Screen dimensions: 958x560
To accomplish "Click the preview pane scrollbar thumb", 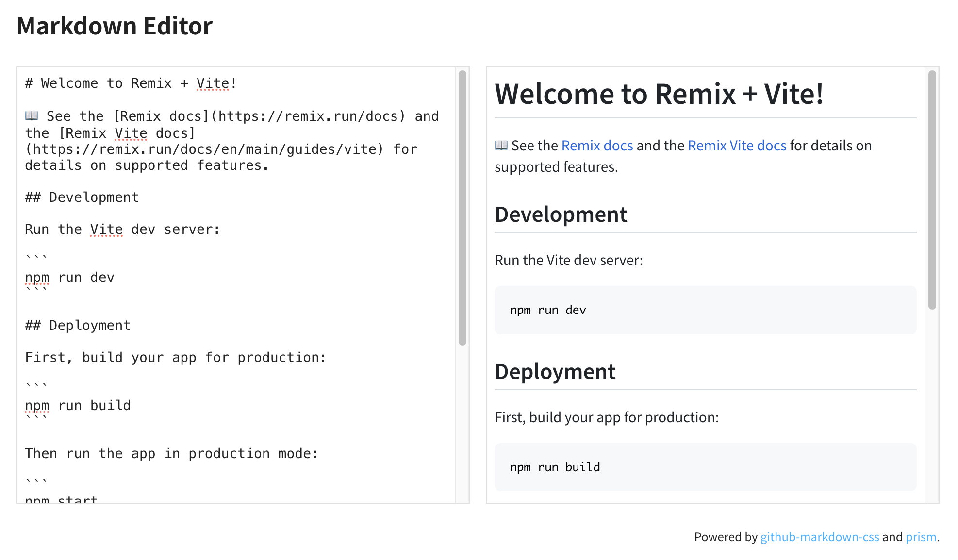I will pos(932,189).
